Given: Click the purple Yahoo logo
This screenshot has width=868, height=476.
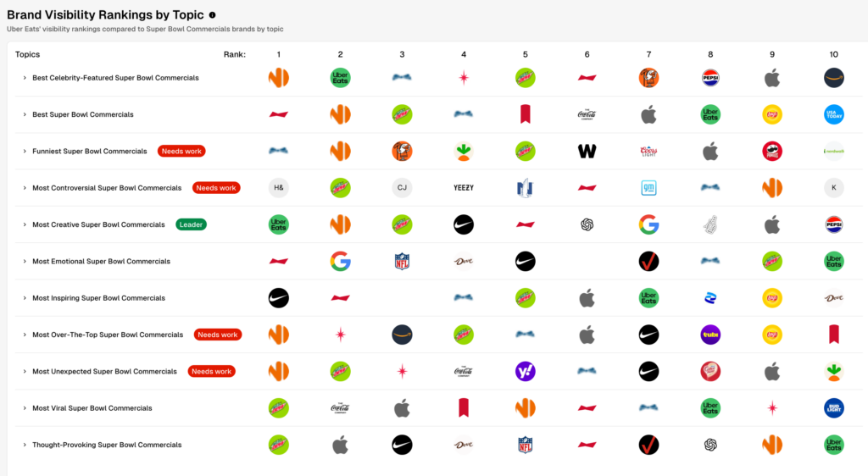Looking at the screenshot, I should coord(526,371).
